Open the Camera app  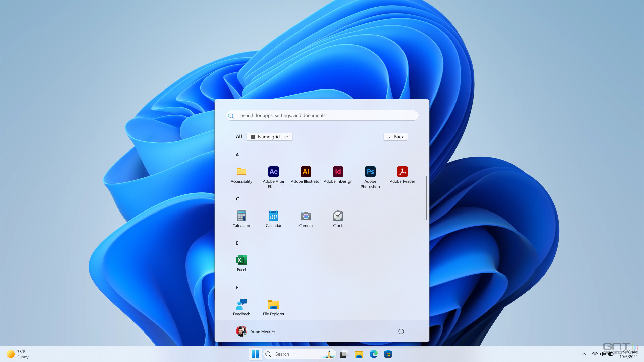point(306,216)
